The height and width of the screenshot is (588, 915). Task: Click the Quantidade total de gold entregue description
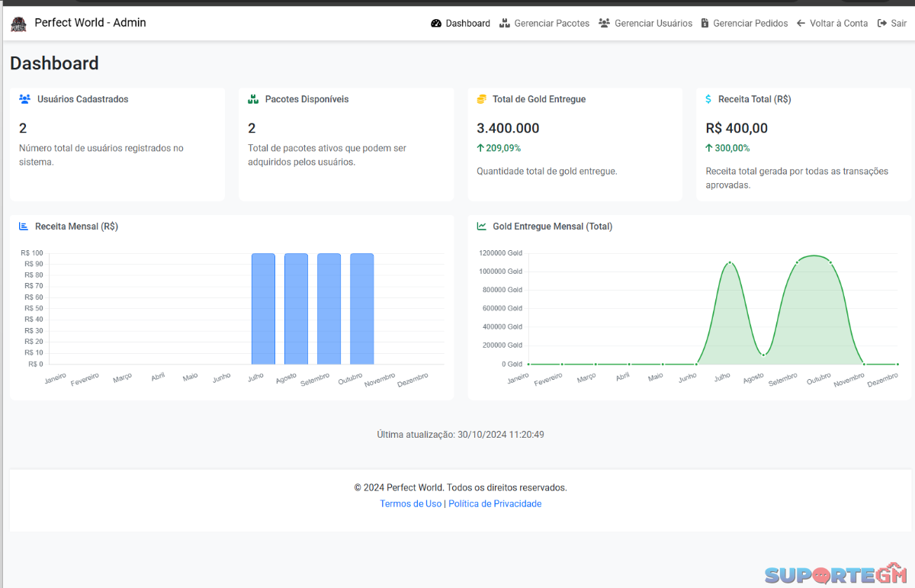click(547, 172)
